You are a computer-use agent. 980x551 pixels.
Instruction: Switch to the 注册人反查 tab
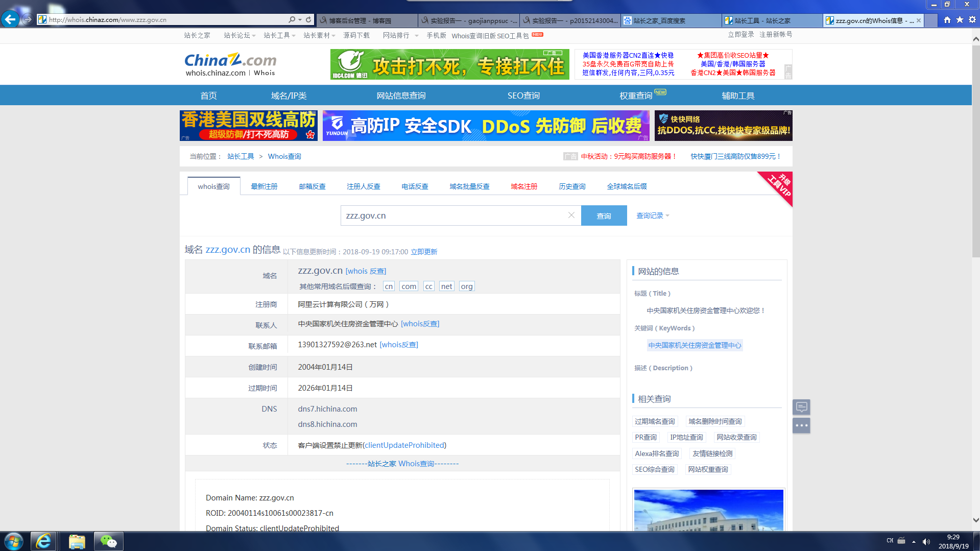[x=364, y=186]
